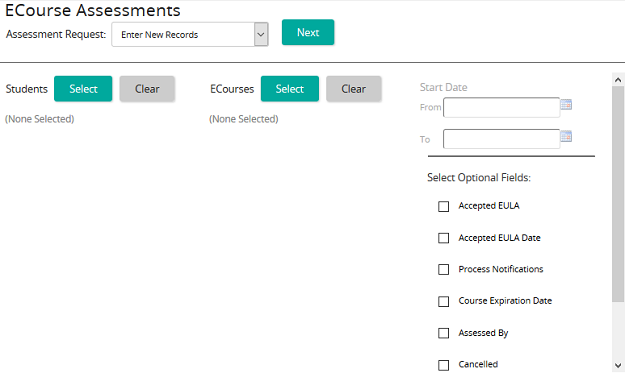The width and height of the screenshot is (627, 377).
Task: Click the Students '(None Selected)' text
Action: click(x=40, y=119)
